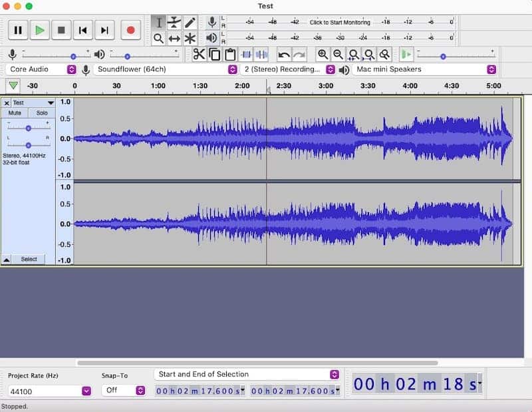The height and width of the screenshot is (412, 532).
Task: Select the Multi-Tool asterisk icon
Action: (190, 39)
